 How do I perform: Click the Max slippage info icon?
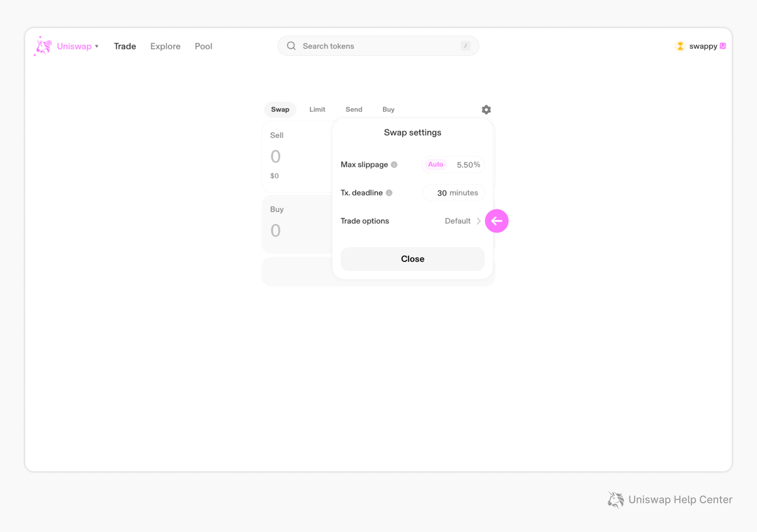point(394,165)
